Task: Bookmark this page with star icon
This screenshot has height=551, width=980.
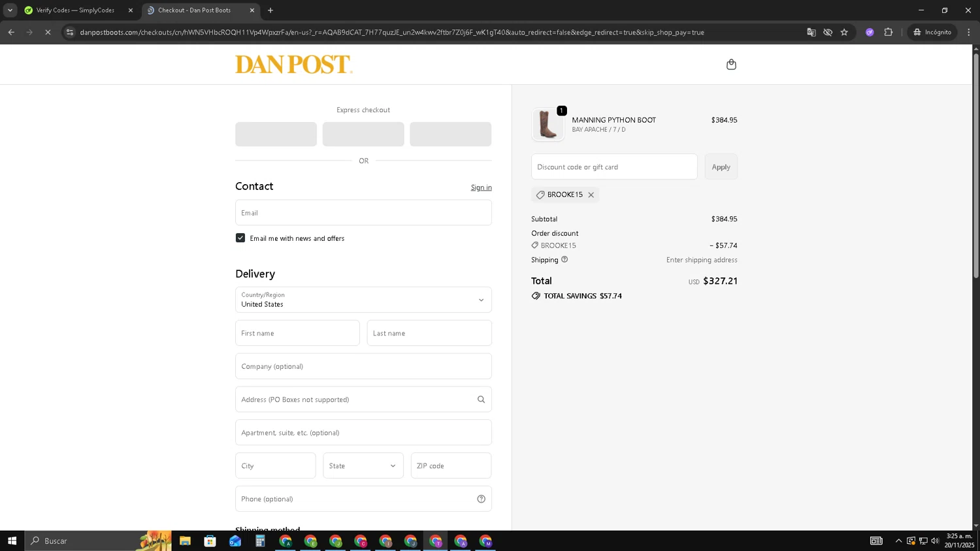Action: 844,32
